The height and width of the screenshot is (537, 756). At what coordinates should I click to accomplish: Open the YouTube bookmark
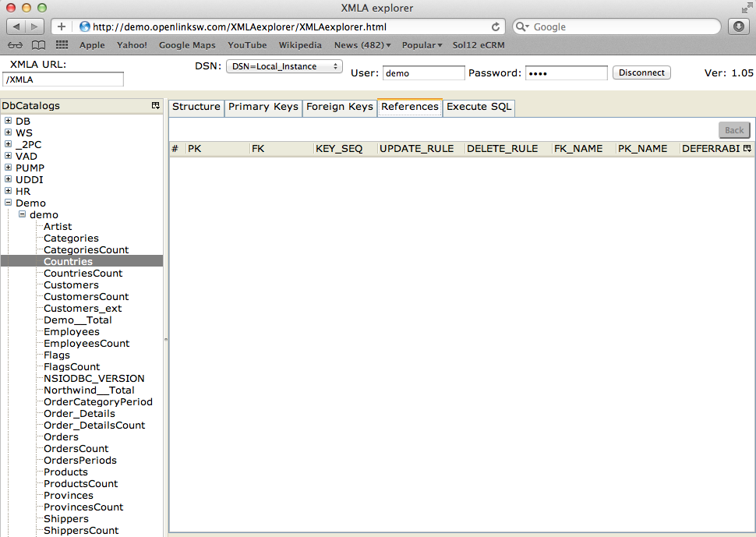point(247,45)
